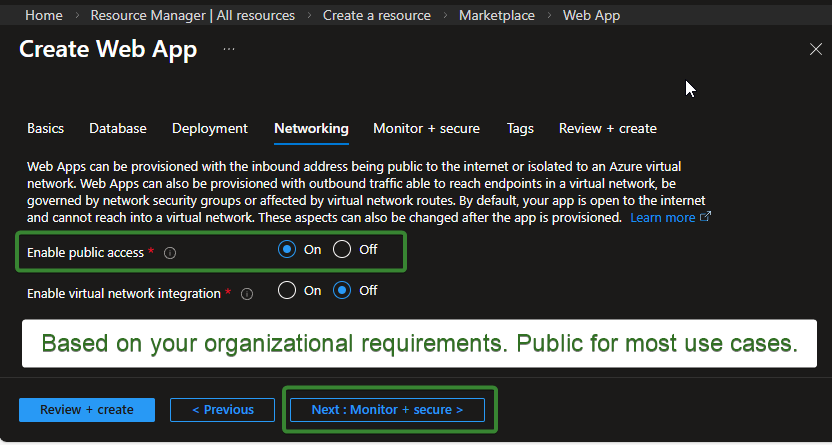This screenshot has height=445, width=832.
Task: Open the Tags tab
Action: [x=520, y=129]
